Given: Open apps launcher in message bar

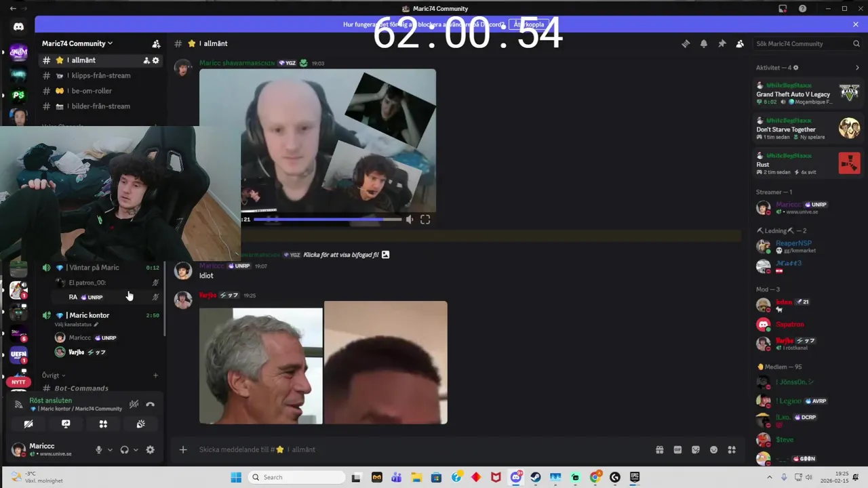Looking at the screenshot, I should tap(732, 449).
